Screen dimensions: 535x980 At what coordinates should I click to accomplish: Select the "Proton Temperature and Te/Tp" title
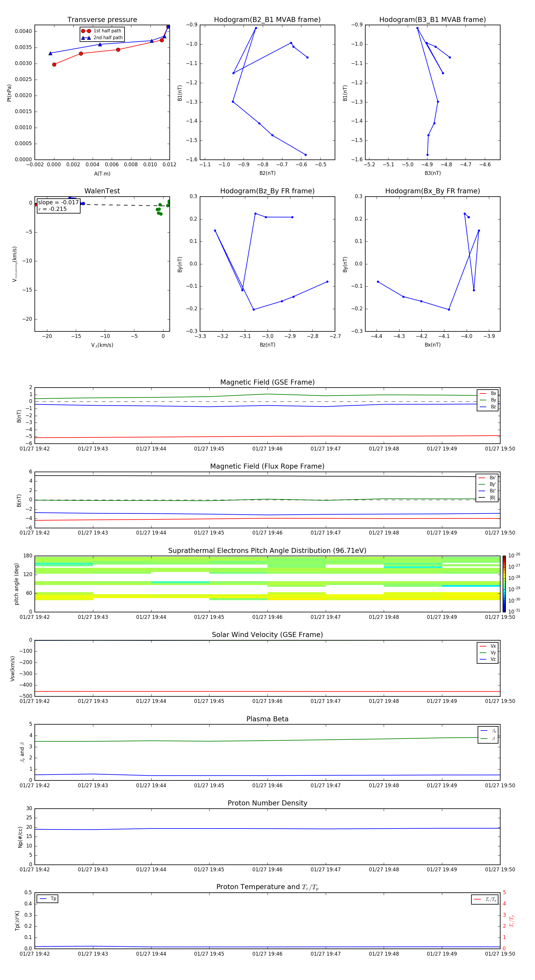coord(267,887)
